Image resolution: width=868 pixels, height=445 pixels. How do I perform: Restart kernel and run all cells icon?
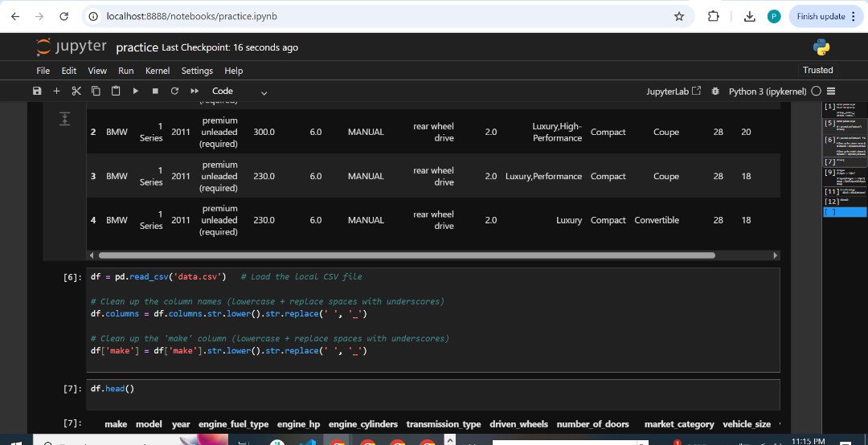click(x=194, y=92)
